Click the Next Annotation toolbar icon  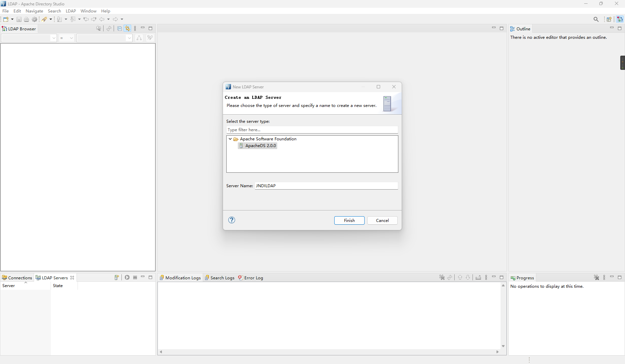click(x=59, y=19)
